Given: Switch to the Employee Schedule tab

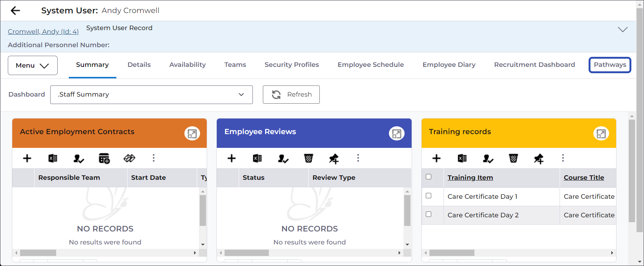Looking at the screenshot, I should [371, 65].
